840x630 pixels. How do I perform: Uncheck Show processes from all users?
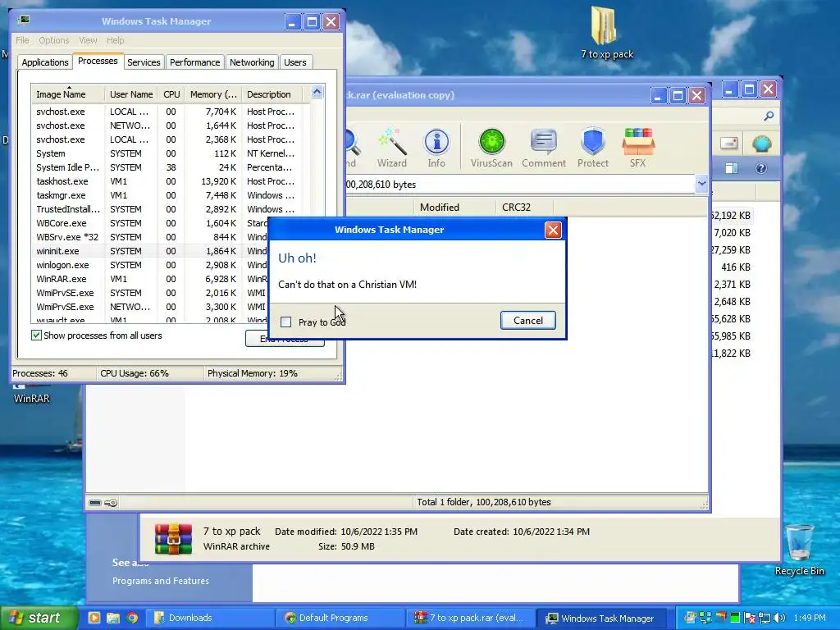pos(36,336)
